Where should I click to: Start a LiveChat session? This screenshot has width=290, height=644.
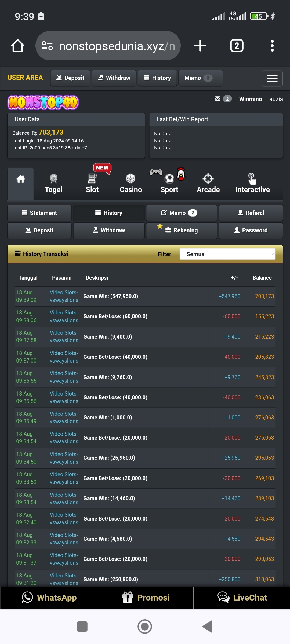click(242, 598)
